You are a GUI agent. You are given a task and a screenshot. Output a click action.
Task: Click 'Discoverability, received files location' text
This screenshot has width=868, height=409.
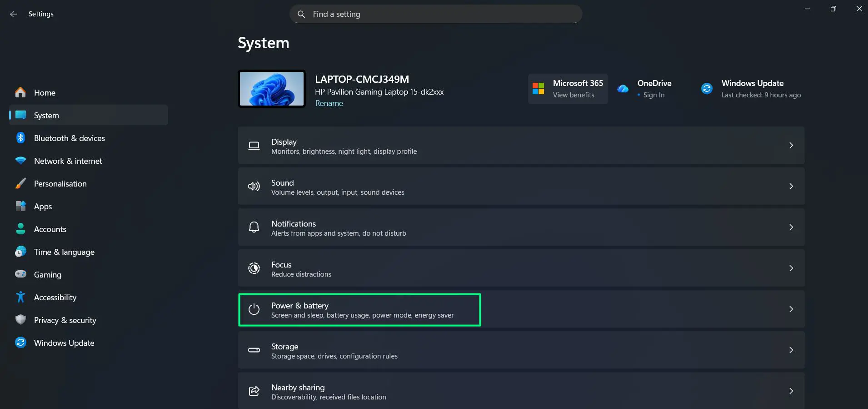tap(329, 397)
